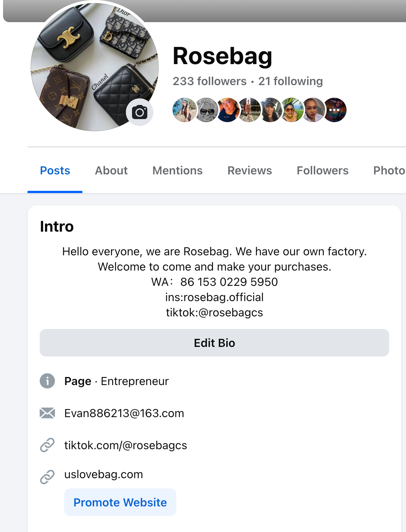406x532 pixels.
Task: Select the Followers tab
Action: pos(322,171)
